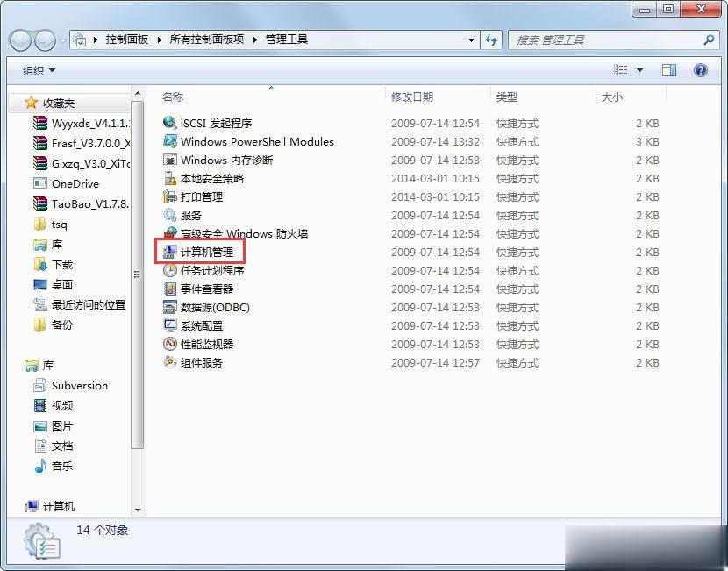Viewport: 728px width, 571px height.
Task: Open the 备份 folder in favorites
Action: 54,325
